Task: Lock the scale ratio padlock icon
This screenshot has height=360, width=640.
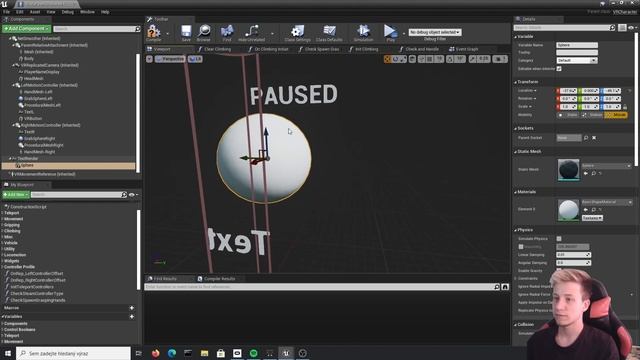Action: 625,107
